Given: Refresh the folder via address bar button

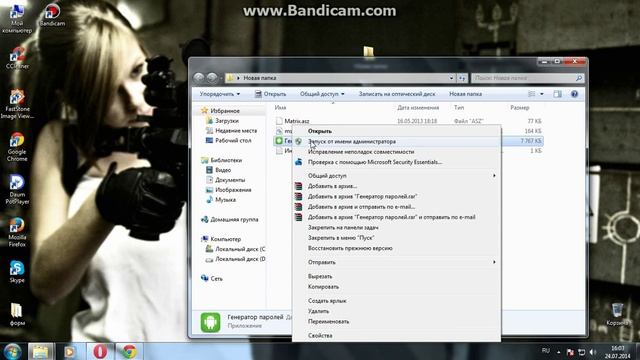Looking at the screenshot, I should 462,78.
